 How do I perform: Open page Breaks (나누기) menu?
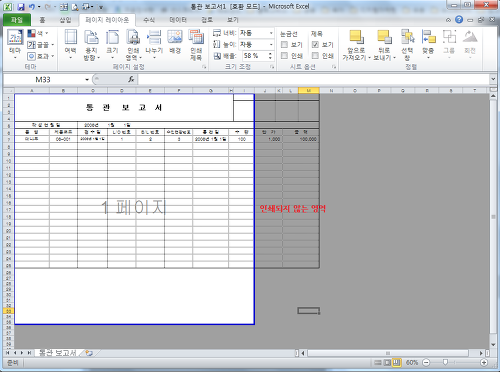[154, 45]
